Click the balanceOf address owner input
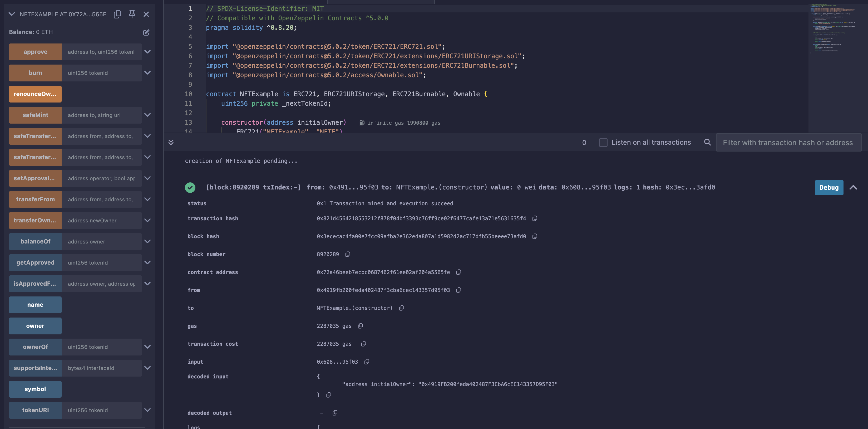The height and width of the screenshot is (429, 868). pyautogui.click(x=101, y=241)
